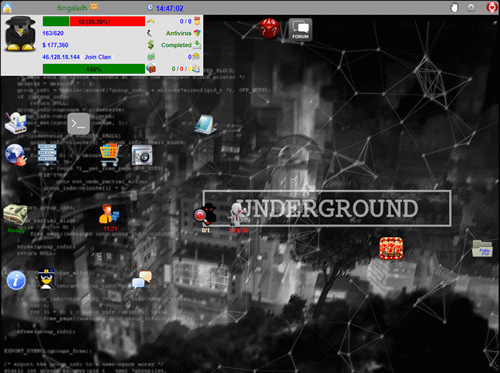
Task: Open the police penguin icon
Action: point(46,279)
